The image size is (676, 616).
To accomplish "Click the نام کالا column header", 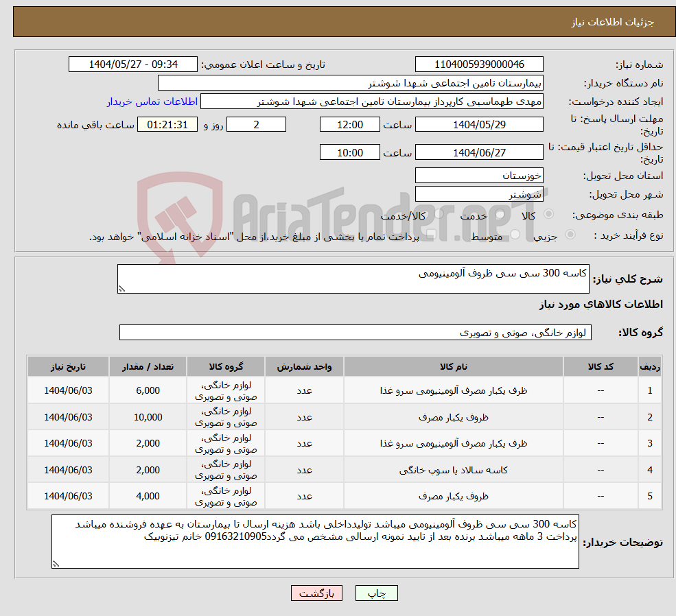I will click(x=453, y=366).
